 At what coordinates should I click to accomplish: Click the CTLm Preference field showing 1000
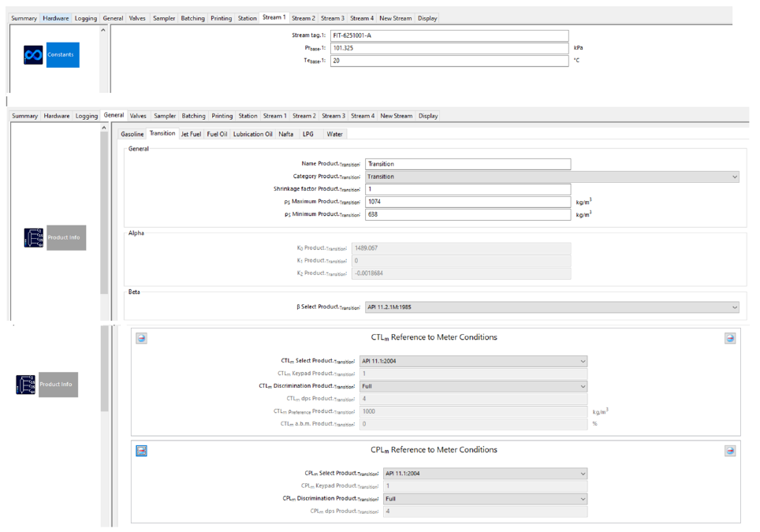tap(474, 412)
